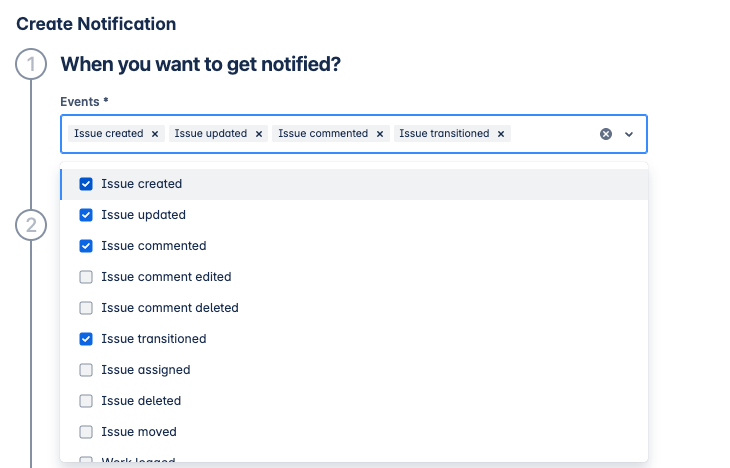Click the step 2 circle indicator
The width and height of the screenshot is (730, 468).
coord(31,225)
